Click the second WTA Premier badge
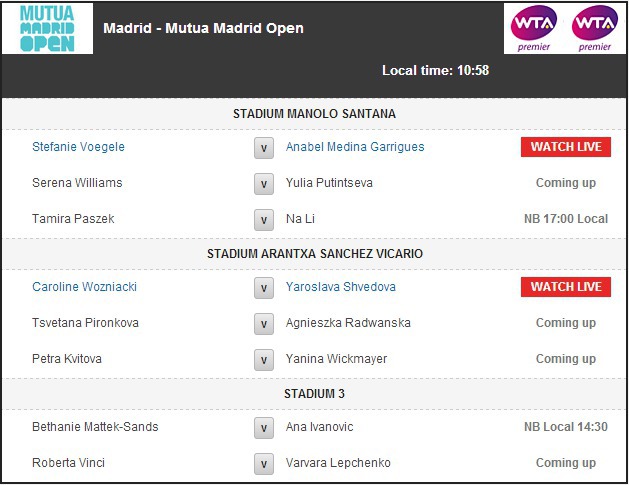Viewport: 629px width, 485px height. (594, 28)
